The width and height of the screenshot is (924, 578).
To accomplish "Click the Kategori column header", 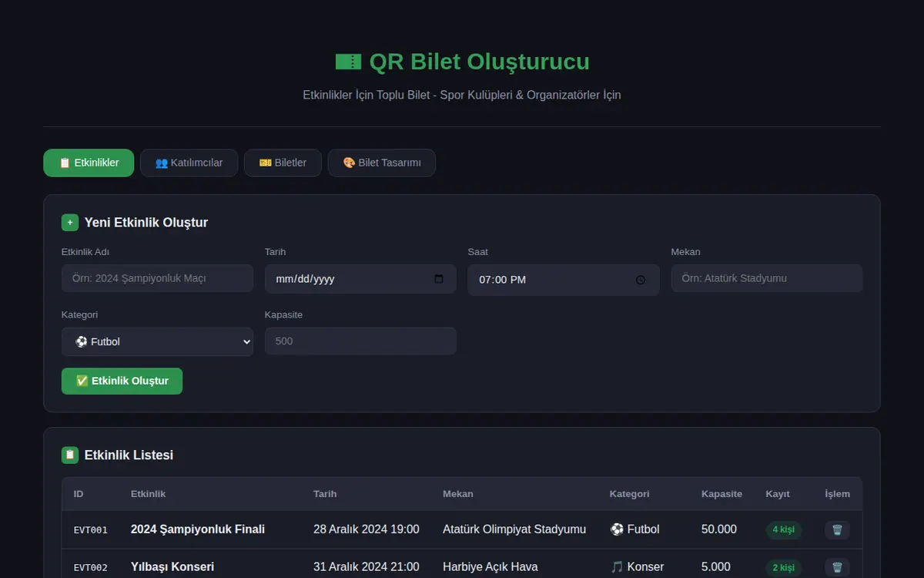I will [630, 494].
